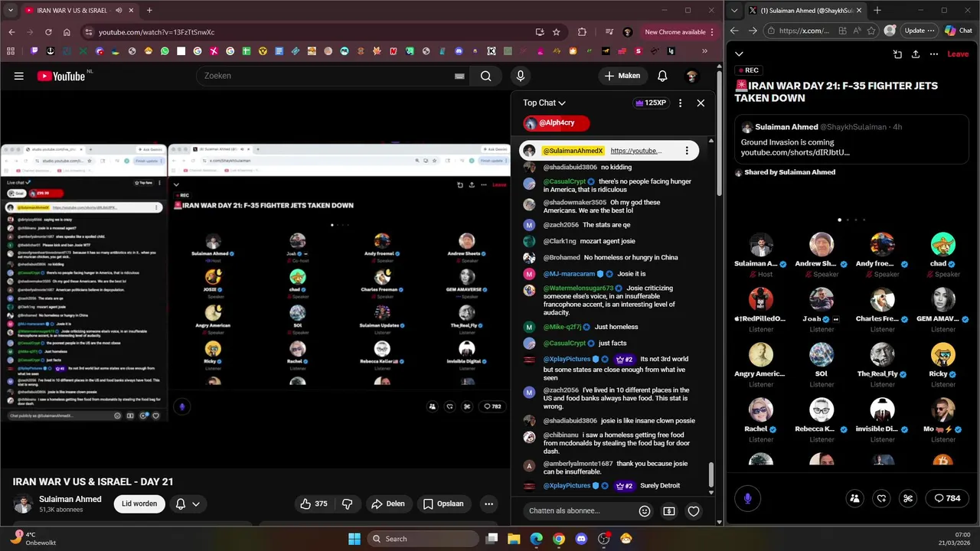Viewport: 980px width, 551px height.
Task: Expand tab search arrow in X window
Action: 736,10
